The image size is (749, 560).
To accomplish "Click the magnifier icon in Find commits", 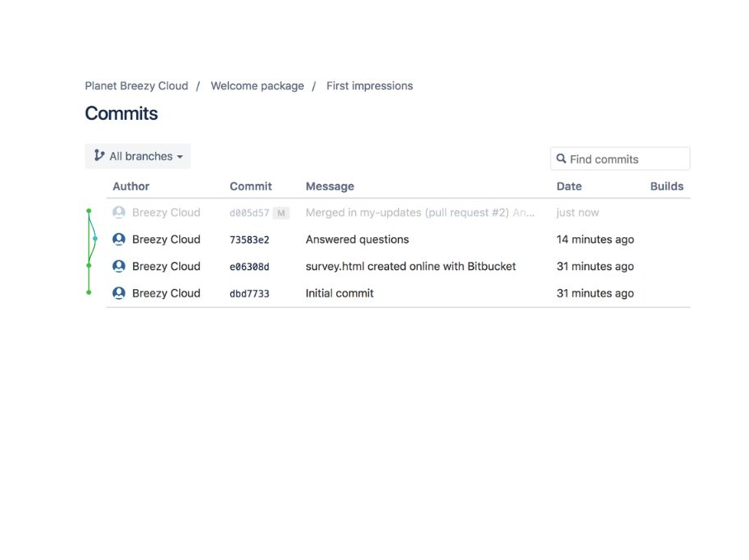I will pos(562,159).
